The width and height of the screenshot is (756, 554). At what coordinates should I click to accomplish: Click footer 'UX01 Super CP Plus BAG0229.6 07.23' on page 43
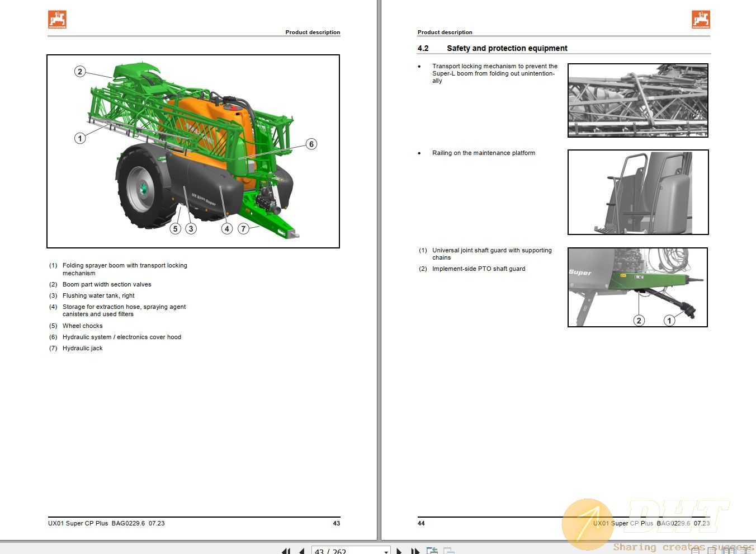pos(106,523)
